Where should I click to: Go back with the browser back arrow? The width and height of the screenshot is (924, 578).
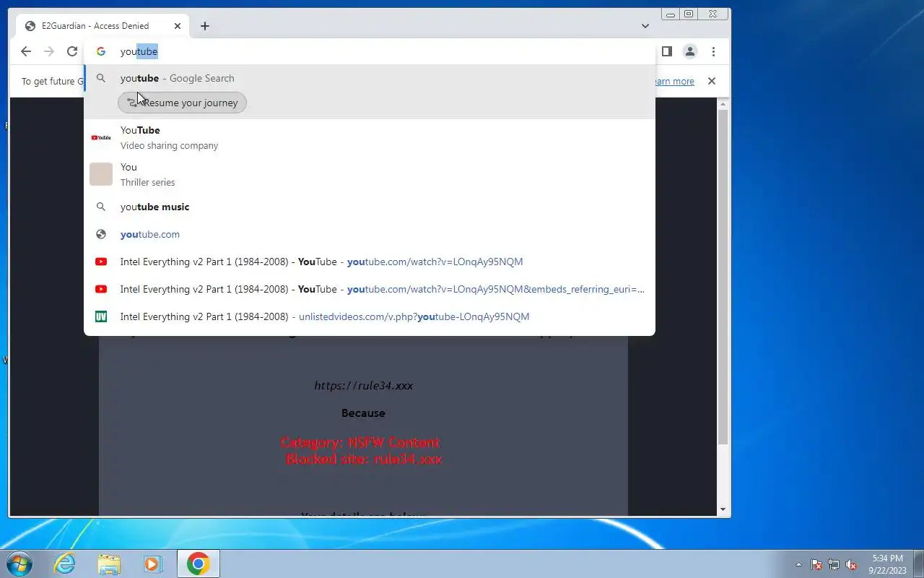tap(26, 51)
